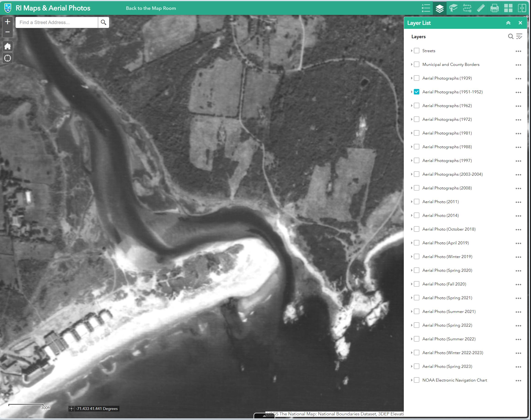Image resolution: width=531 pixels, height=420 pixels.
Task: Turn on the Streets layer checkbox
Action: tap(416, 51)
